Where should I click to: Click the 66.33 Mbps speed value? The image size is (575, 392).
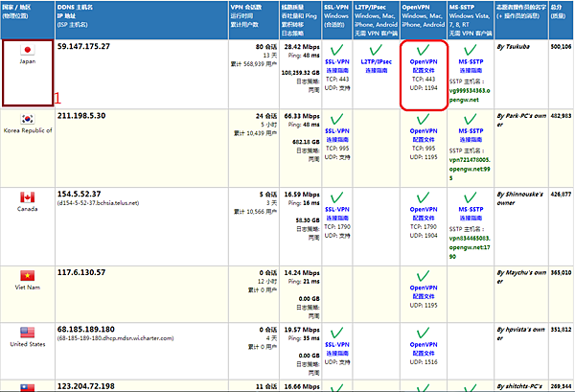pyautogui.click(x=302, y=116)
